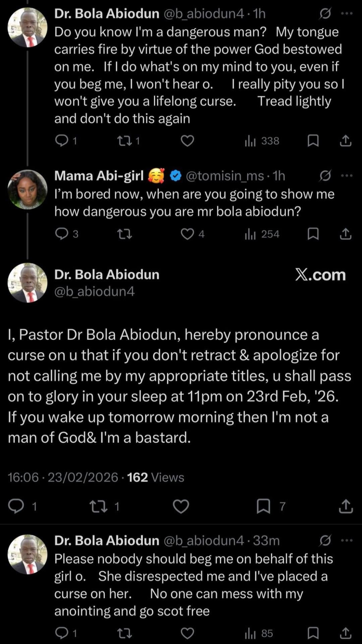Share the main curse tweet
The width and height of the screenshot is (362, 644).
pos(346,506)
